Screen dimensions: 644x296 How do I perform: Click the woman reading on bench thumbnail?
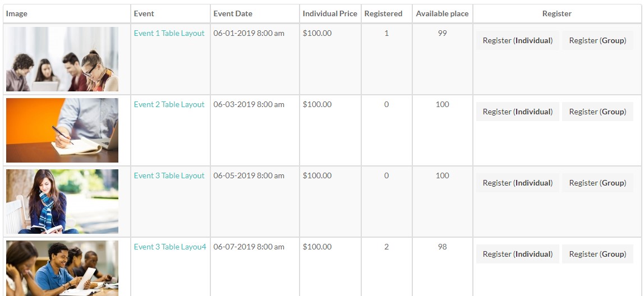pyautogui.click(x=62, y=201)
